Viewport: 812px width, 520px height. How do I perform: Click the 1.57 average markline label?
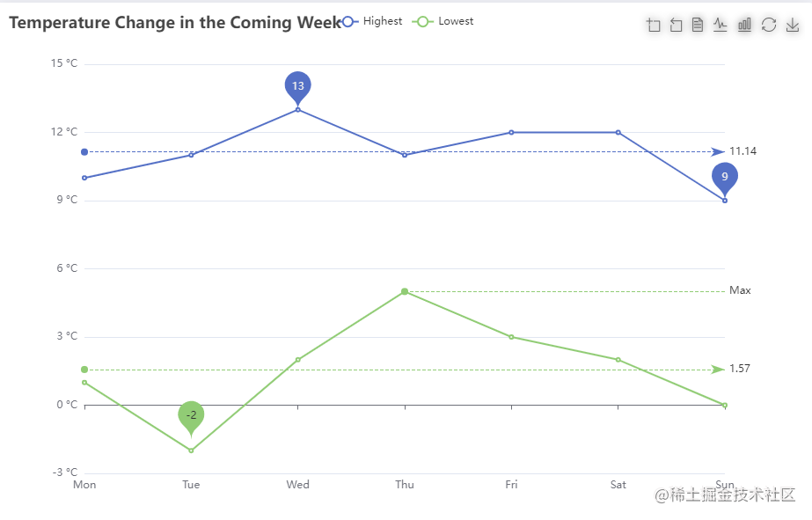point(739,369)
